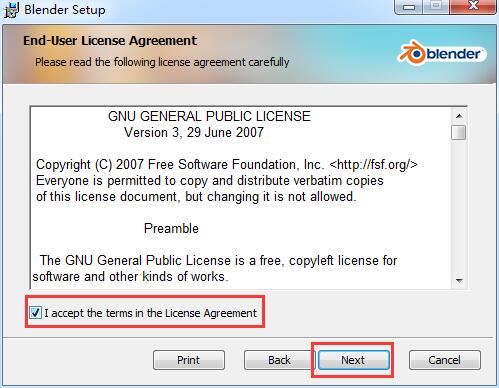Screen dimensions: 499x388
Task: Close the Blender Setup dialog
Action: [473, 7]
